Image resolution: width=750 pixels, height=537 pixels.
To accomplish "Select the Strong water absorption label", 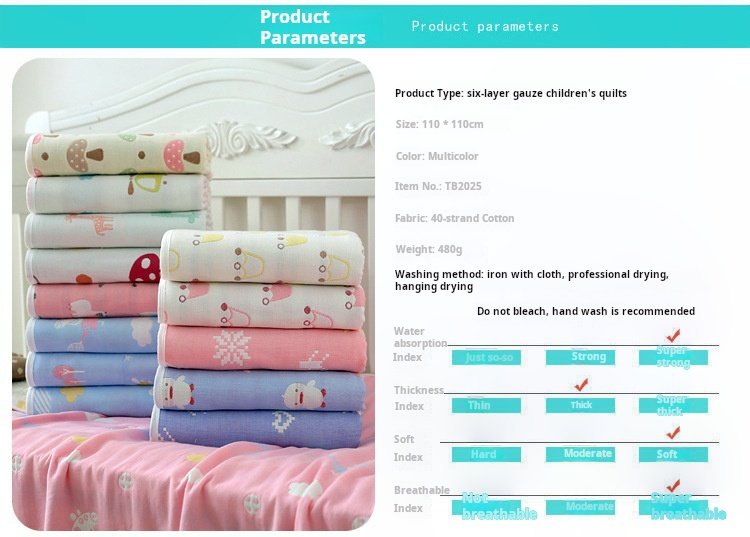I will click(580, 357).
